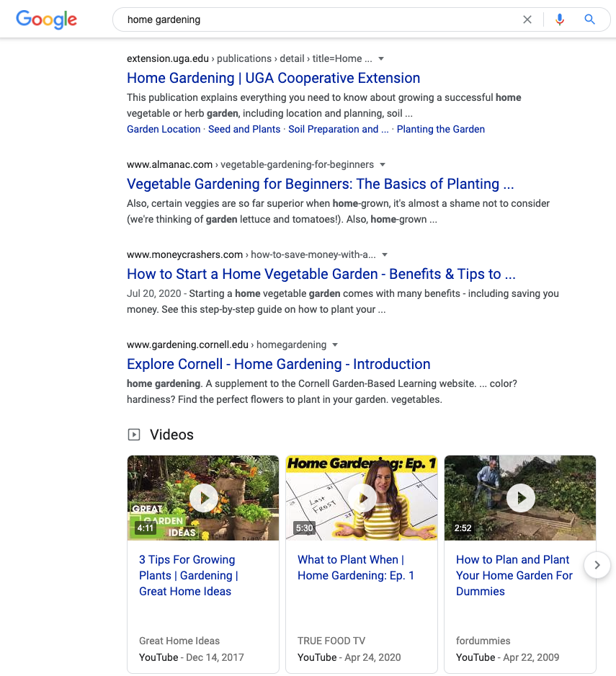Open dropdown arrow next to extension.uga.edu URL
Image resolution: width=616 pixels, height=676 pixels.
(x=381, y=58)
